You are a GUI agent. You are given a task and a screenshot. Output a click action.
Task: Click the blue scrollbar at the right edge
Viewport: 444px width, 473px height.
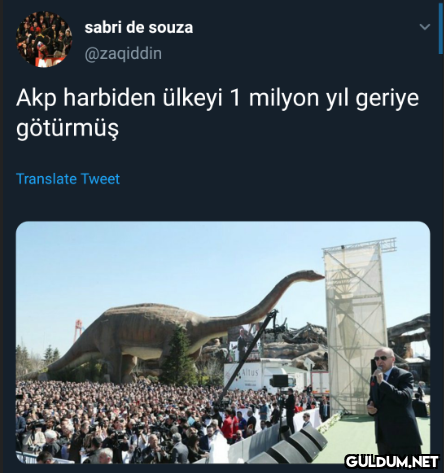point(441,28)
